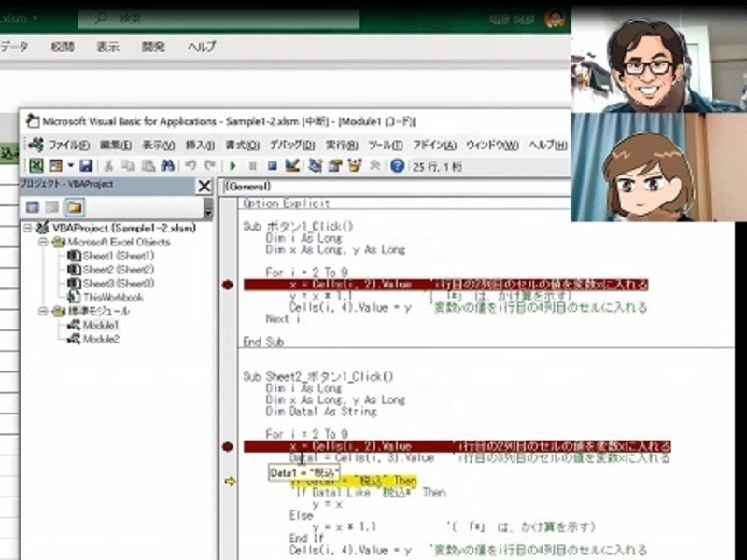Click the Run Sub (play) toolbar icon

[233, 165]
